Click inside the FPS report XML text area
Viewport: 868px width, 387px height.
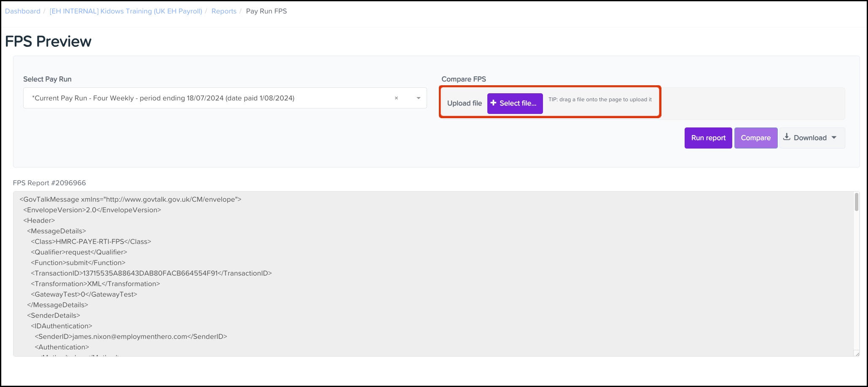tap(422, 274)
